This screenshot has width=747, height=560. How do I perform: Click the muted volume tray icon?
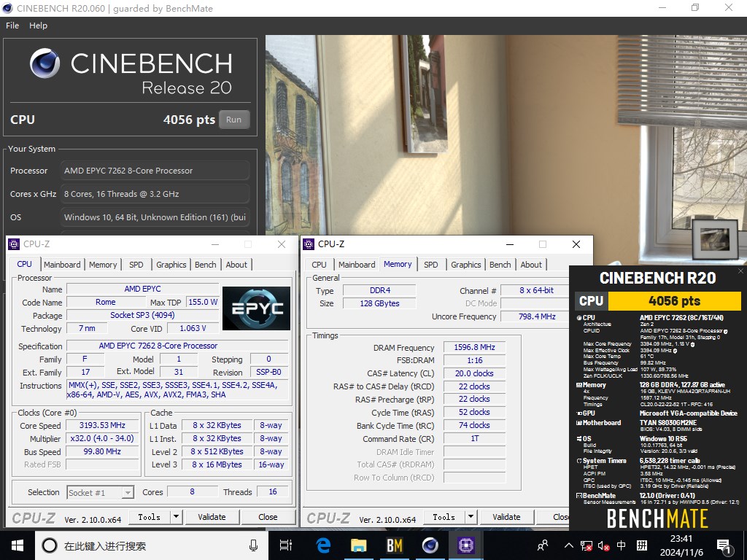point(603,545)
